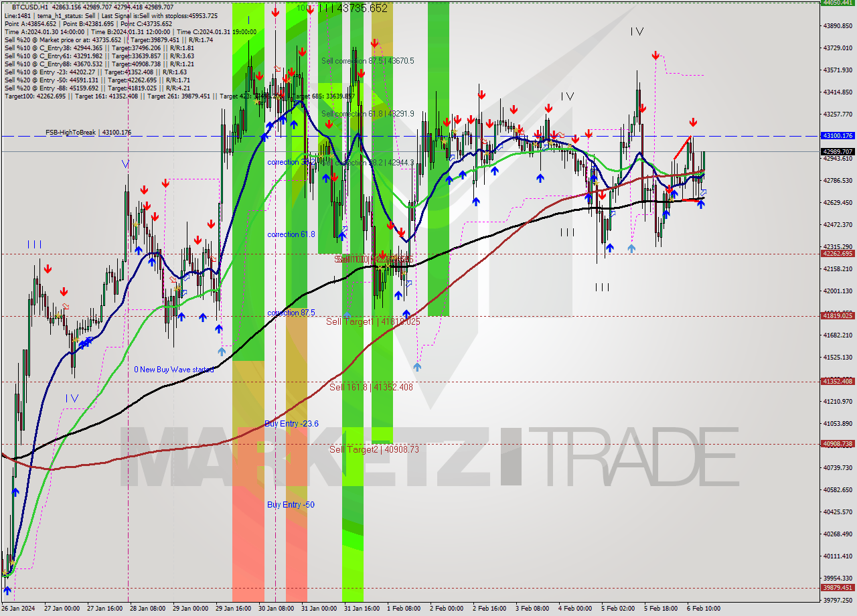Select the 'Line:1481 | tema_h1_status: Sell' info line

pyautogui.click(x=110, y=15)
